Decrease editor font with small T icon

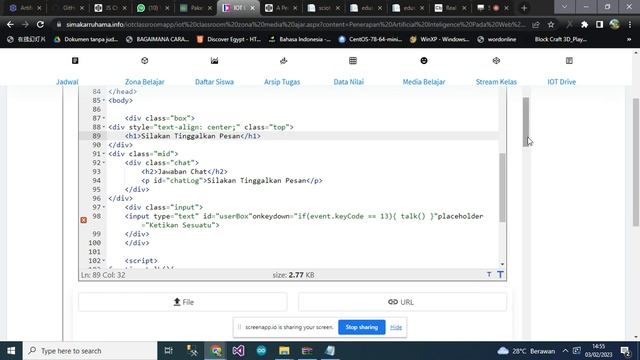click(x=489, y=275)
